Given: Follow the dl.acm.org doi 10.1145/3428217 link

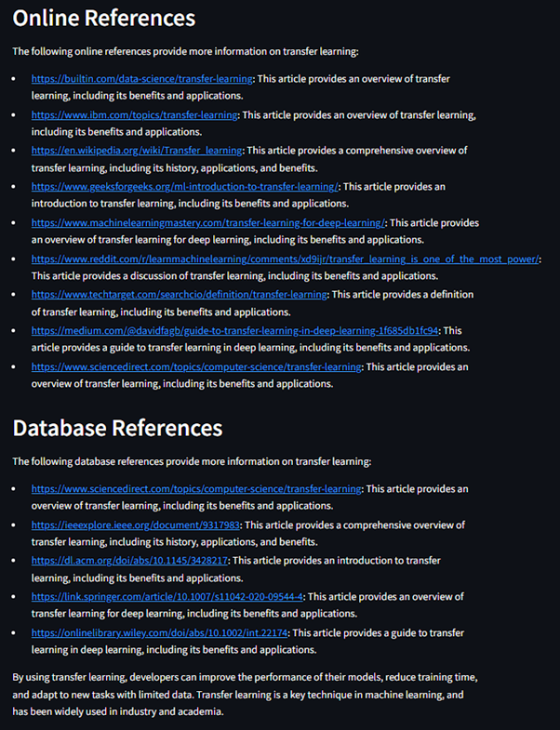Looking at the screenshot, I should [x=129, y=561].
